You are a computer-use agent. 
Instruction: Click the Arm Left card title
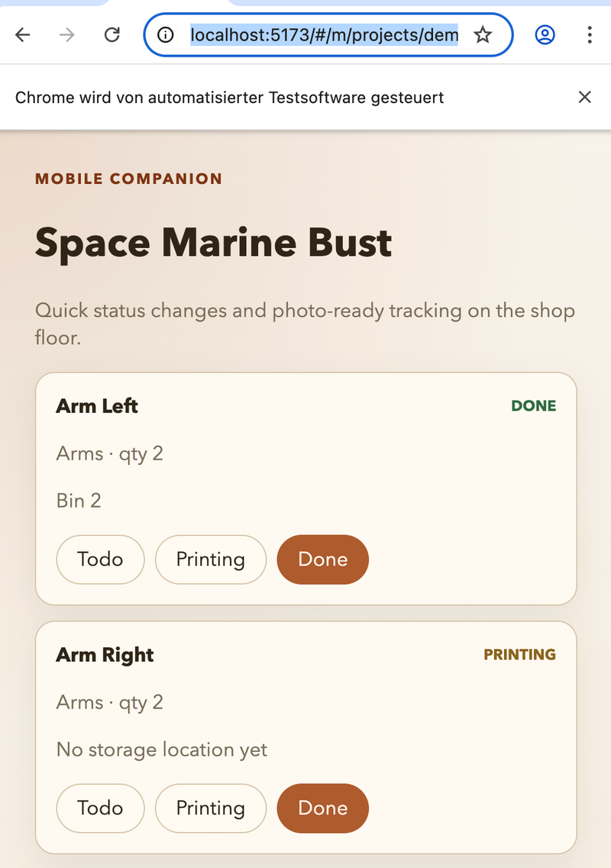click(x=97, y=406)
